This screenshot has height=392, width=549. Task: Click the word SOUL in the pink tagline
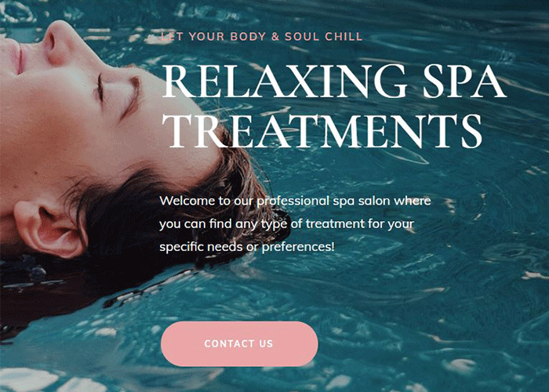(x=301, y=36)
